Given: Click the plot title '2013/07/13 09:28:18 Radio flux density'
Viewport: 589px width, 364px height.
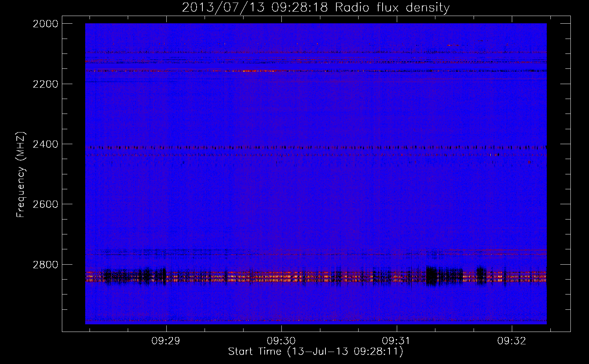Looking at the screenshot, I should pos(316,8).
